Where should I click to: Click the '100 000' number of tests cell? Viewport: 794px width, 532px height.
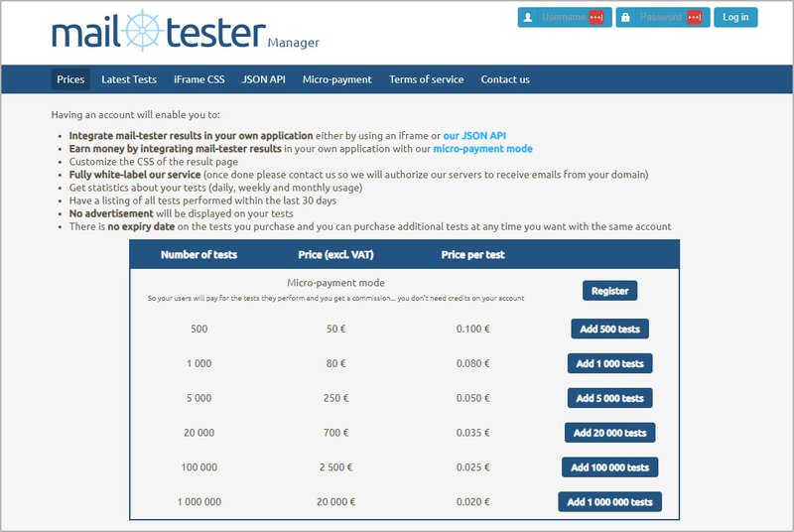pos(199,467)
